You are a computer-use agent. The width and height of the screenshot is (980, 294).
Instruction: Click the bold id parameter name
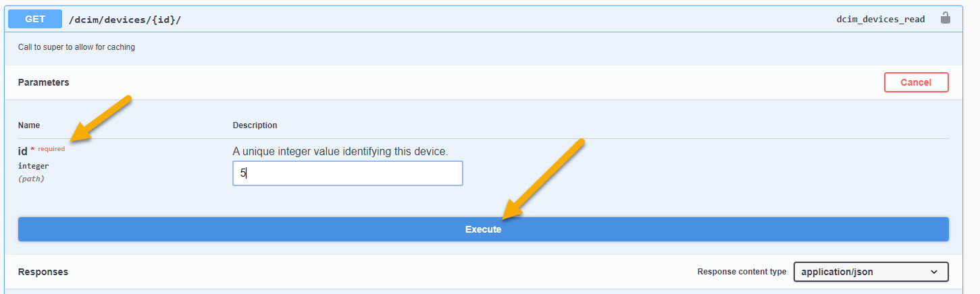[x=23, y=151]
